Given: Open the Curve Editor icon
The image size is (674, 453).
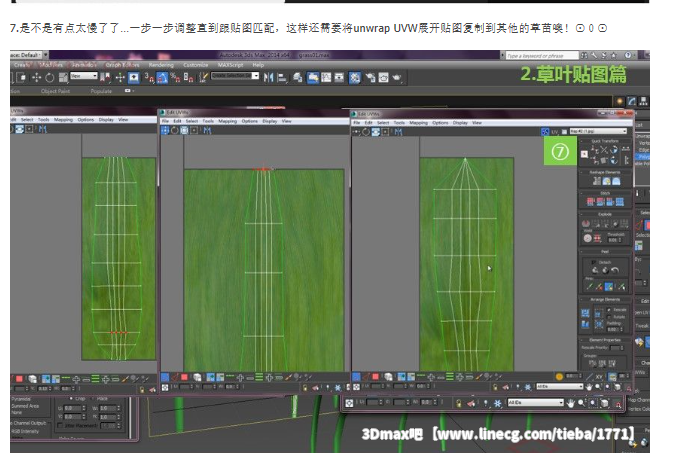Looking at the screenshot, I should (x=327, y=77).
